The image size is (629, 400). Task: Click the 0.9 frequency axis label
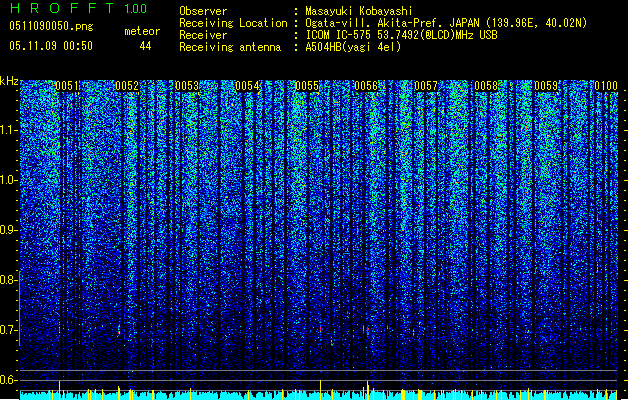[9, 230]
